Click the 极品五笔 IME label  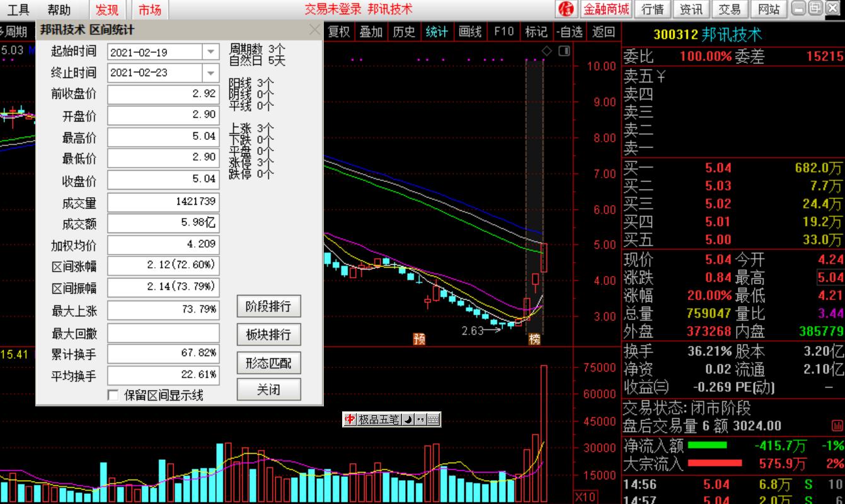[379, 420]
